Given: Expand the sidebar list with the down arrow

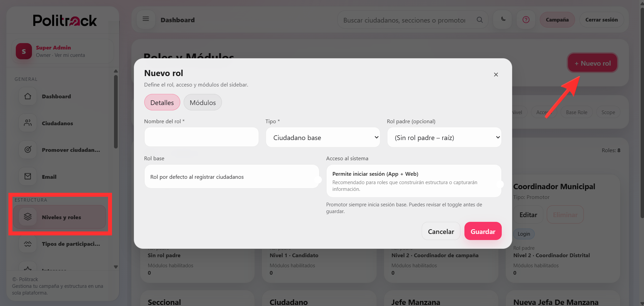Looking at the screenshot, I should pos(116,267).
